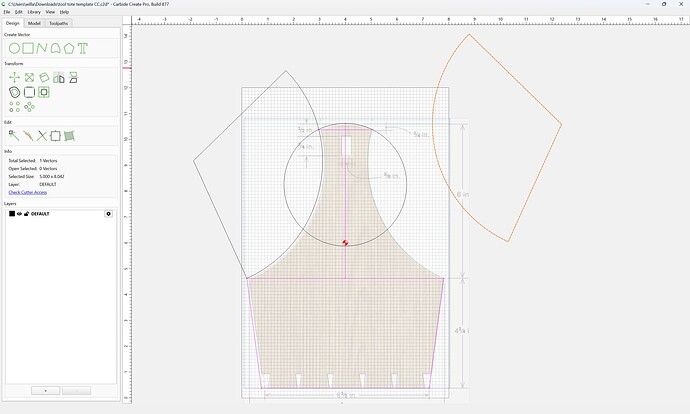Image resolution: width=690 pixels, height=414 pixels.
Task: Open the View menu
Action: click(x=50, y=12)
